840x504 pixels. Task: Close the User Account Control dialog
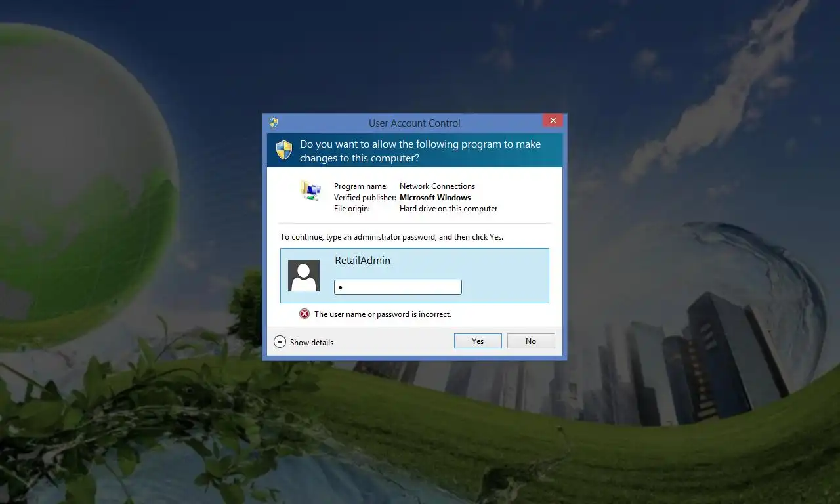(553, 121)
